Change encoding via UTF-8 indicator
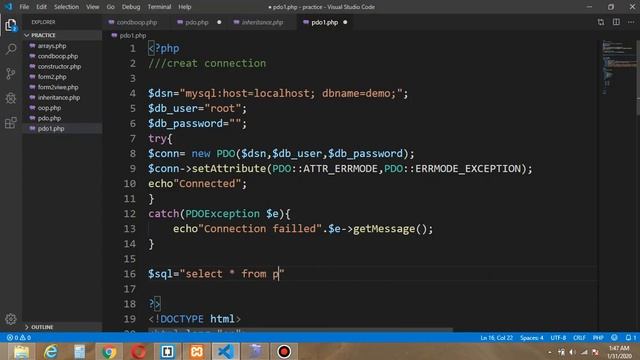 (x=558, y=338)
